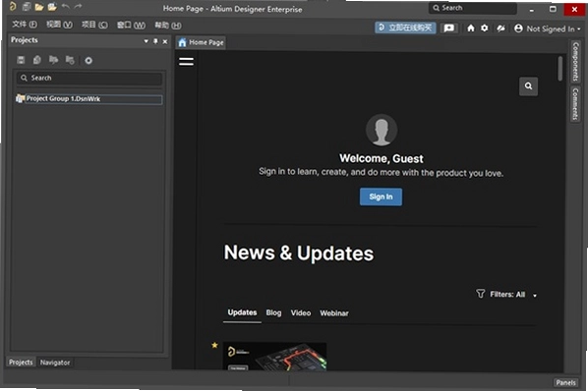
Task: Open preferences with the gear icon
Action: pyautogui.click(x=485, y=28)
